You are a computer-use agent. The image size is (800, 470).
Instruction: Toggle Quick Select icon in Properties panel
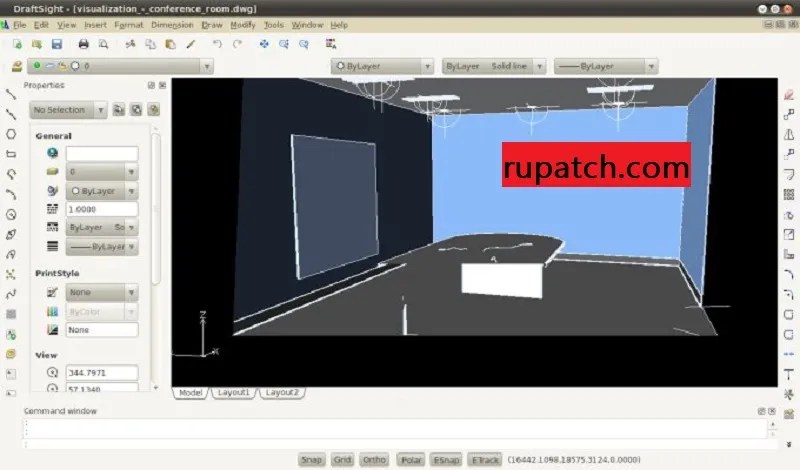154,110
